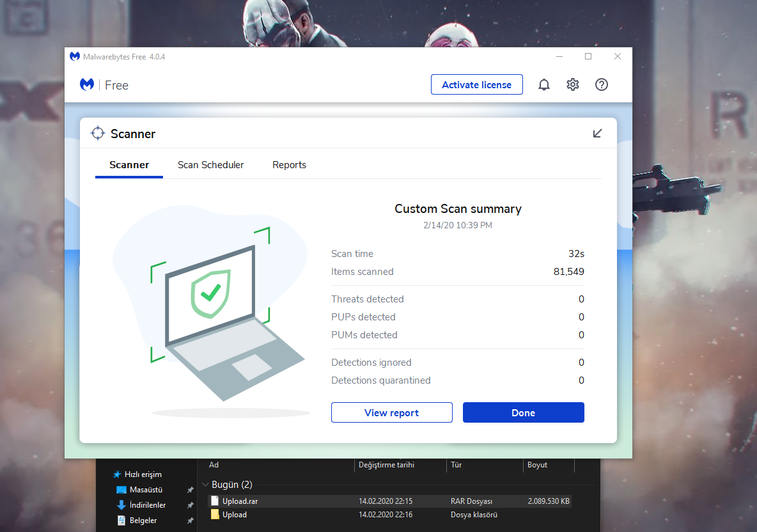The height and width of the screenshot is (532, 757).
Task: Sort by Tür column header
Action: (x=457, y=464)
